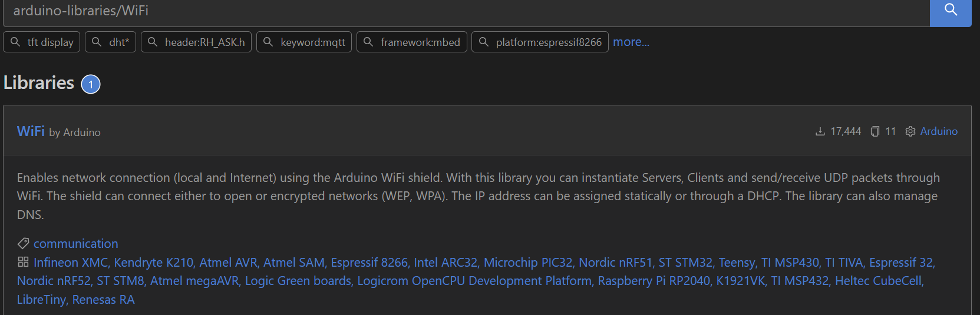Focus the library search input field

[x=466, y=12]
